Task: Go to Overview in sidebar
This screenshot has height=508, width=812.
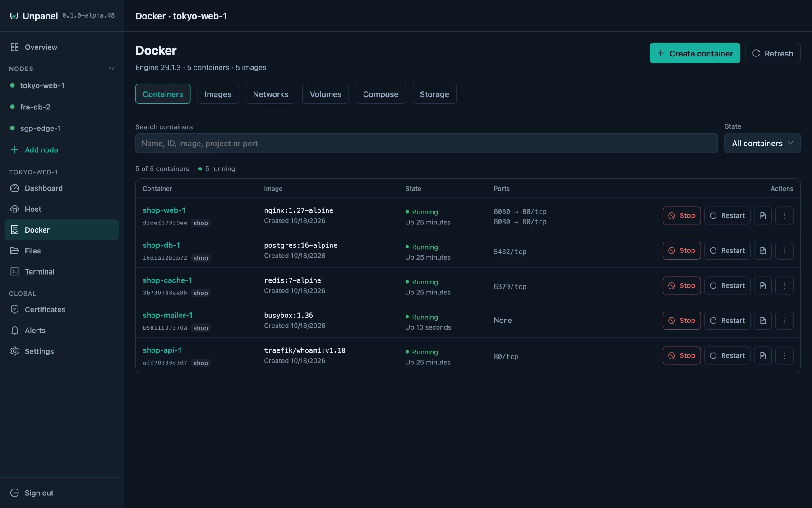Action: [62, 47]
